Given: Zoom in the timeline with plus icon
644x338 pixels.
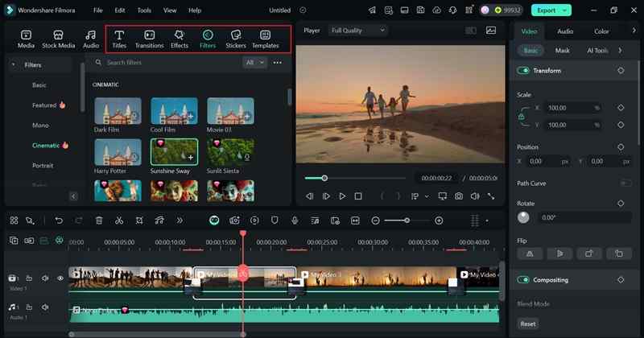Looking at the screenshot, I should [x=439, y=221].
